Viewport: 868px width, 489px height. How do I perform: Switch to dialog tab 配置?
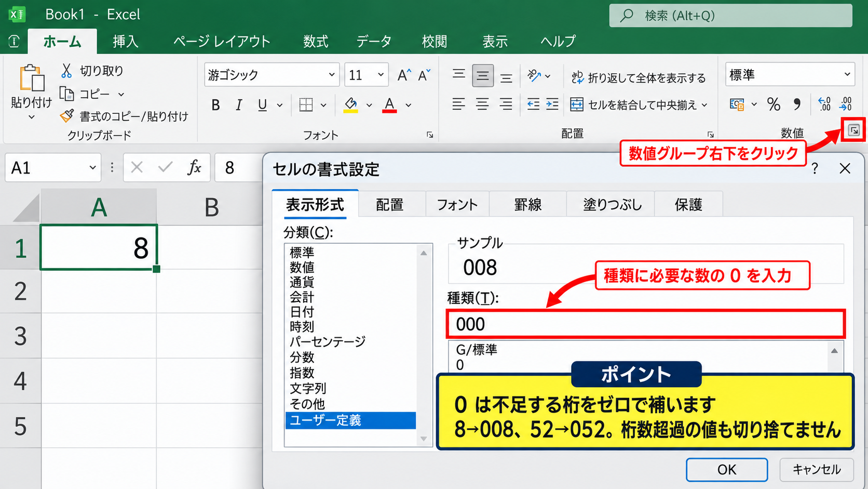[390, 205]
